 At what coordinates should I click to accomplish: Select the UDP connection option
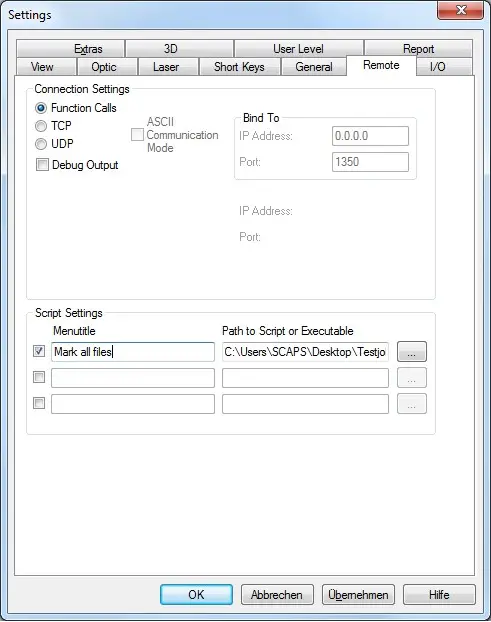41,144
